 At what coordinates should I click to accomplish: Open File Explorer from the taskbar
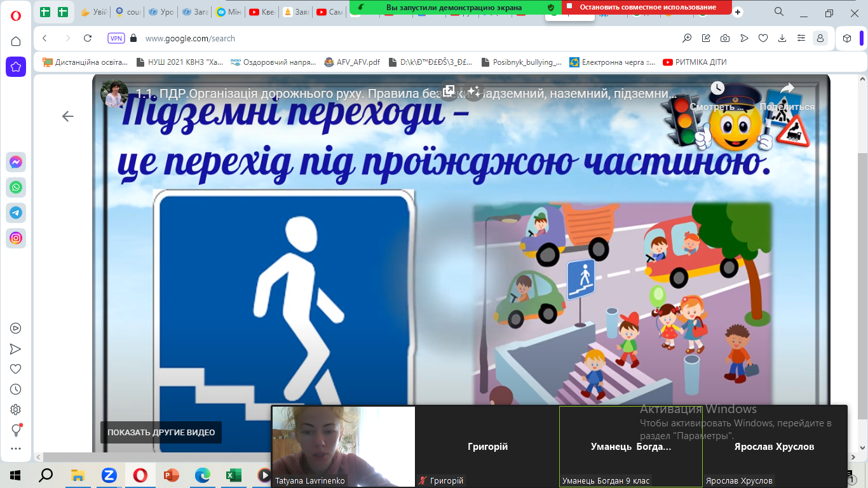pos(78,475)
